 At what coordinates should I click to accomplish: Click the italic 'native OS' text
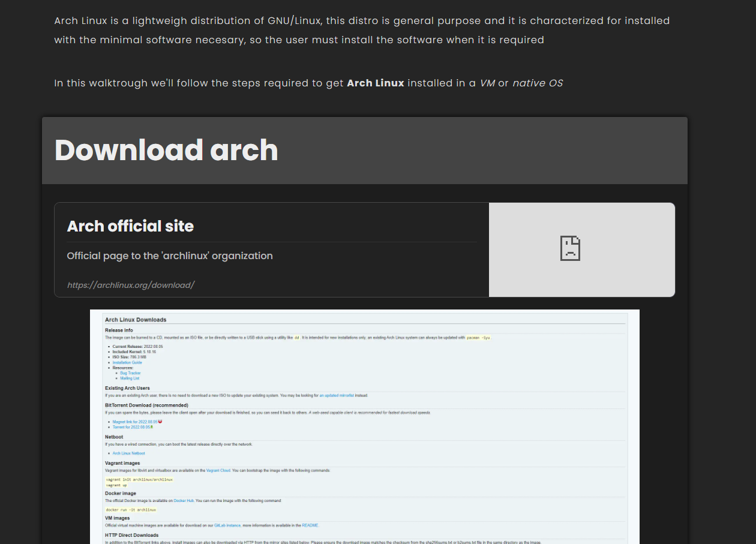click(x=538, y=83)
